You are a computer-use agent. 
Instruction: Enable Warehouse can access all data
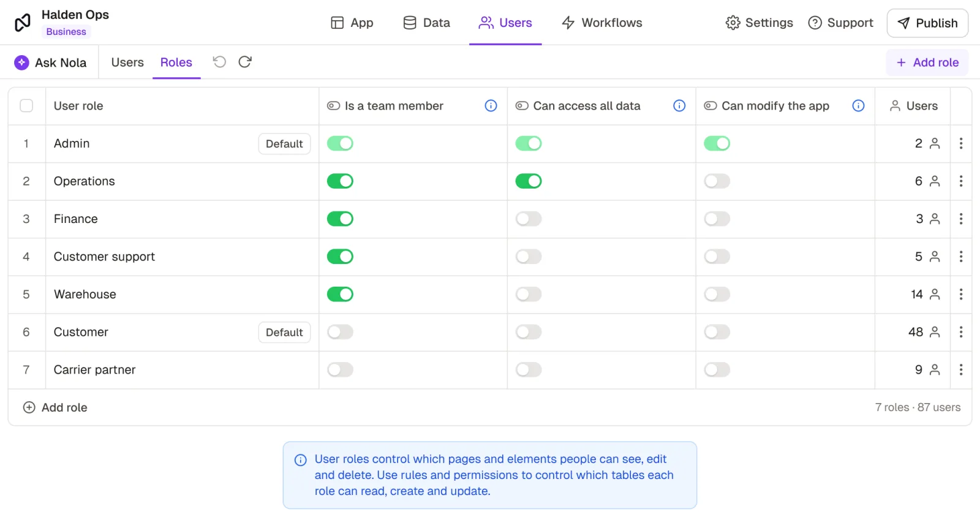(529, 294)
